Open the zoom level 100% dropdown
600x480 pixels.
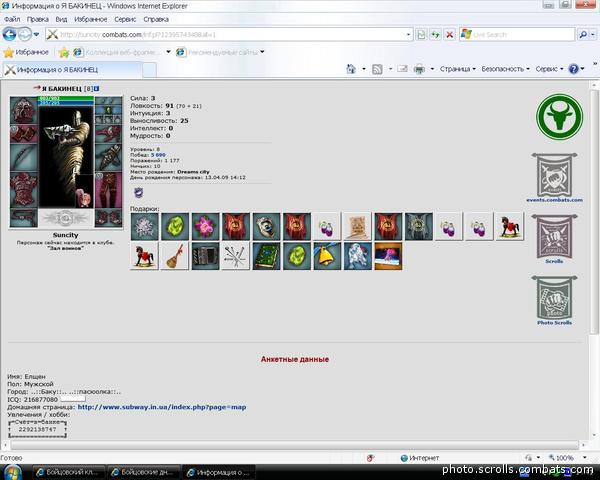585,458
